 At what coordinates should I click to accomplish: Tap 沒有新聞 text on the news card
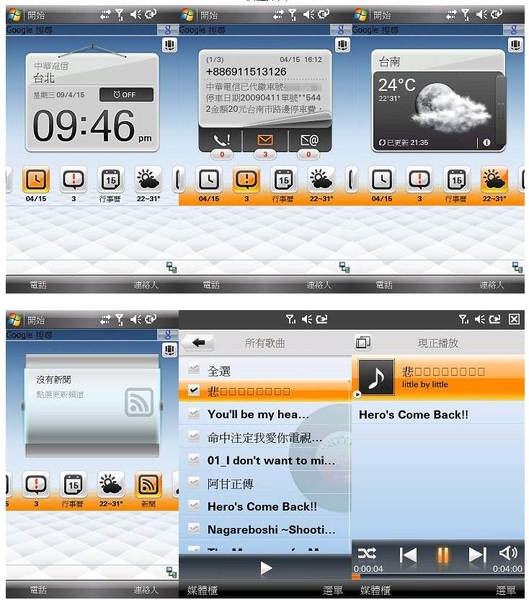click(54, 380)
